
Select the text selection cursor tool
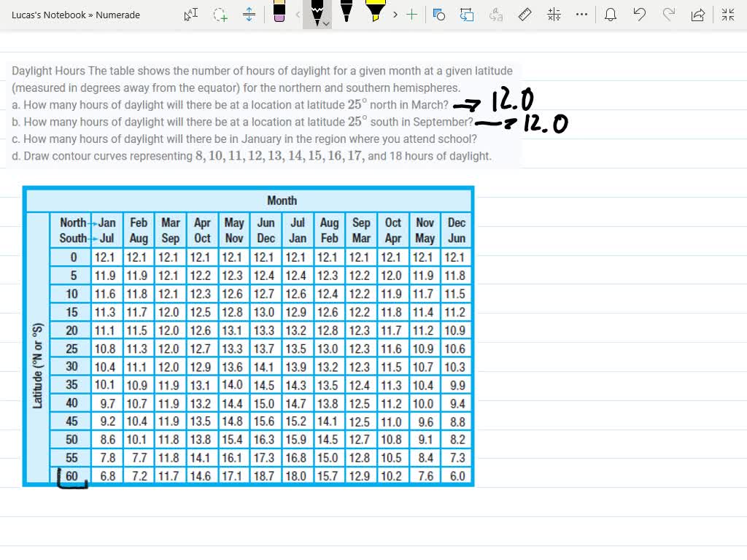pos(190,14)
